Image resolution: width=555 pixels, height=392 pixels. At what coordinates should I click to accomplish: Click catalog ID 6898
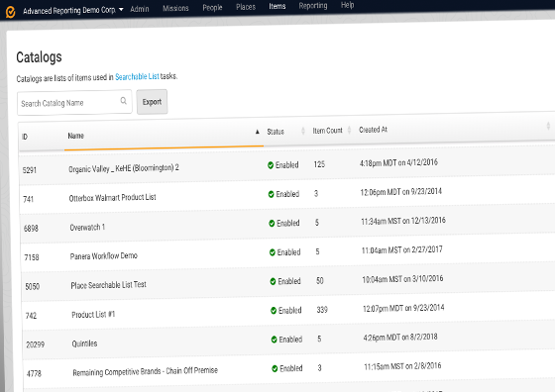[x=31, y=229]
